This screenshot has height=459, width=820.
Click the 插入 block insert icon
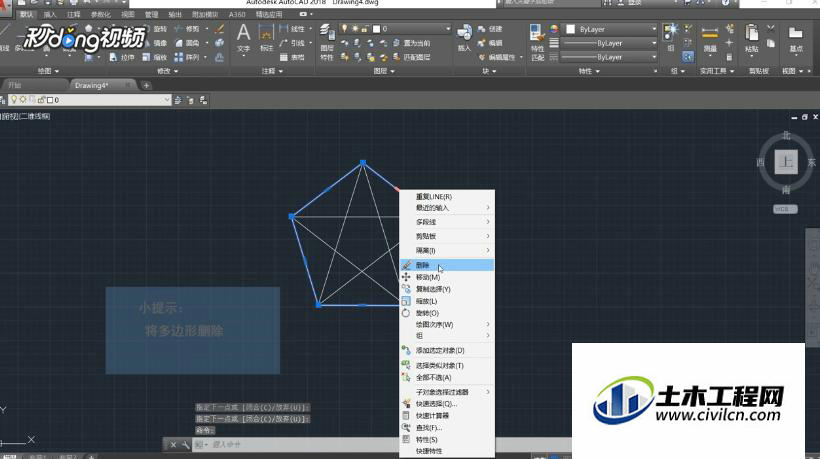tap(464, 38)
